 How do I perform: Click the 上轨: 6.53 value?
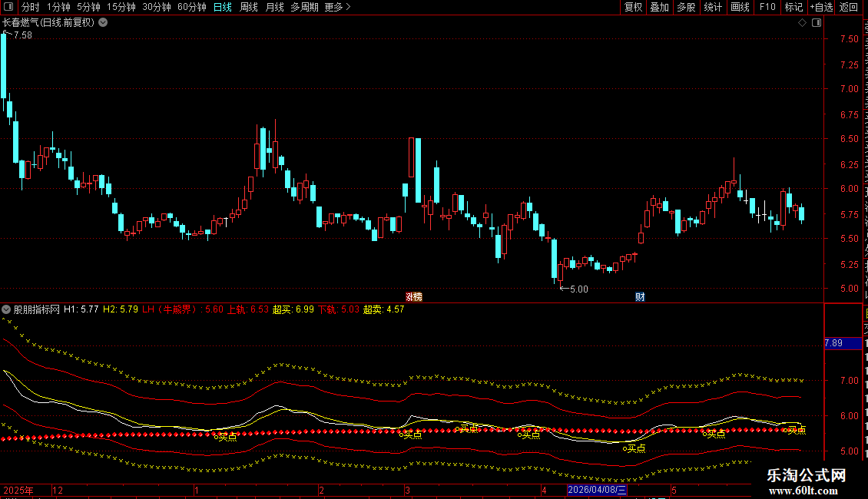[x=248, y=310]
